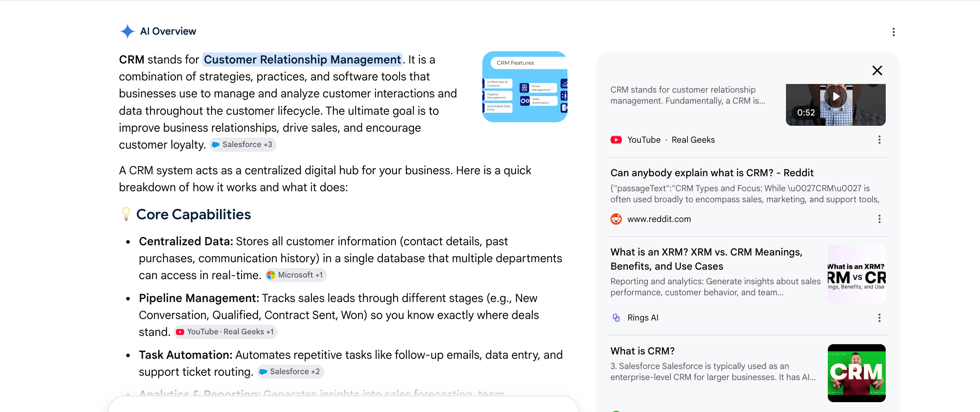Click the XRM vs CRM article thumbnail
This screenshot has width=980, height=412.
pos(857,274)
